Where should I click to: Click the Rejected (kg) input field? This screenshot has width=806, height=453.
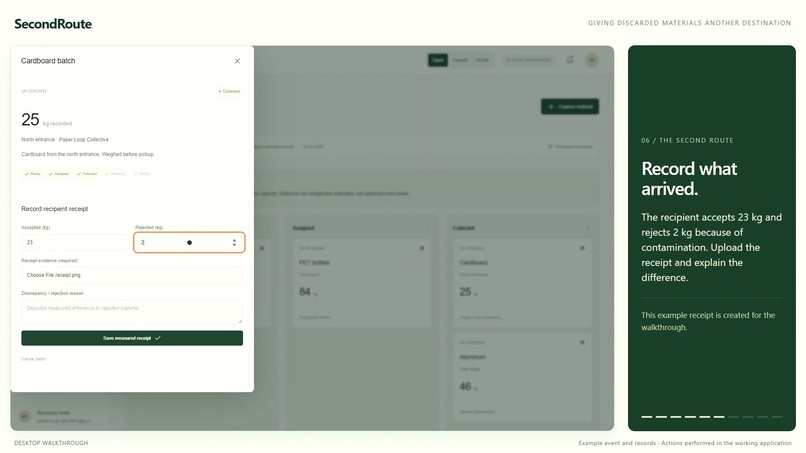point(189,242)
